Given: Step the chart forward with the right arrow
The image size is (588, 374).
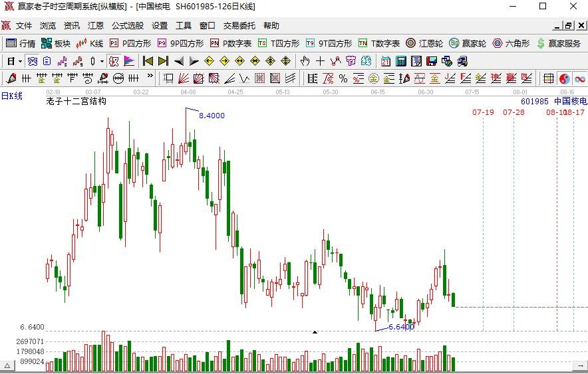Looking at the screenshot, I should [194, 61].
